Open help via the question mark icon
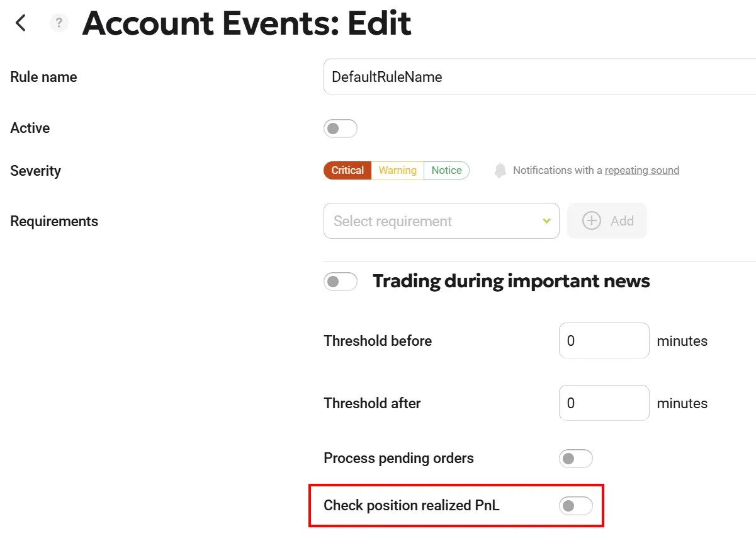 pyautogui.click(x=59, y=23)
